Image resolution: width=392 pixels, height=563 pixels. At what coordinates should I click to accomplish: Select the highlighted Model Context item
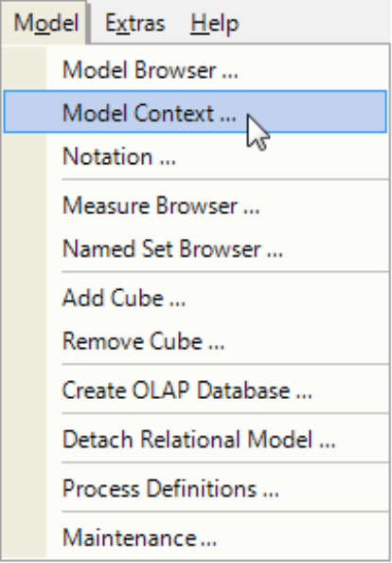coord(195,112)
